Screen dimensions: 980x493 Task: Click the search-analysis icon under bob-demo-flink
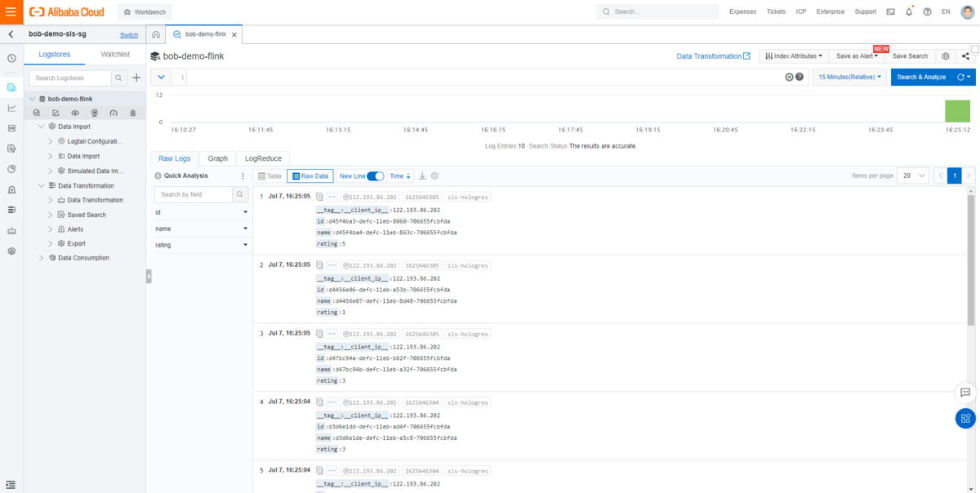36,113
